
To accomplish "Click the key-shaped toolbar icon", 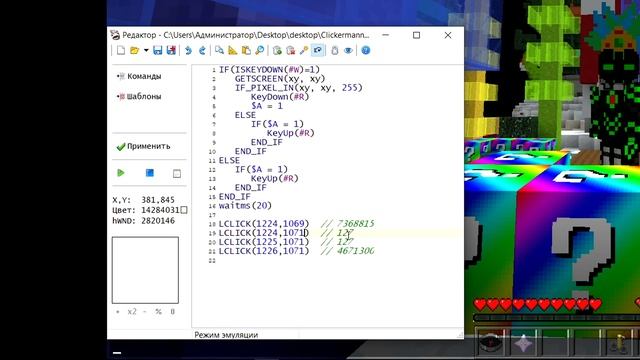I will coord(304,50).
